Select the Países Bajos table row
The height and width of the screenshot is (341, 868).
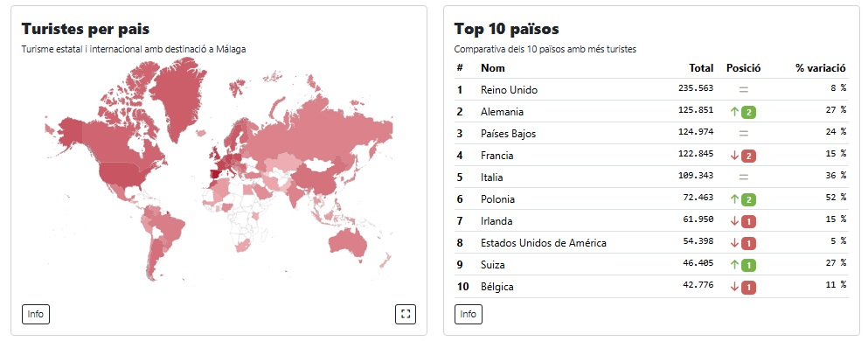(x=651, y=134)
